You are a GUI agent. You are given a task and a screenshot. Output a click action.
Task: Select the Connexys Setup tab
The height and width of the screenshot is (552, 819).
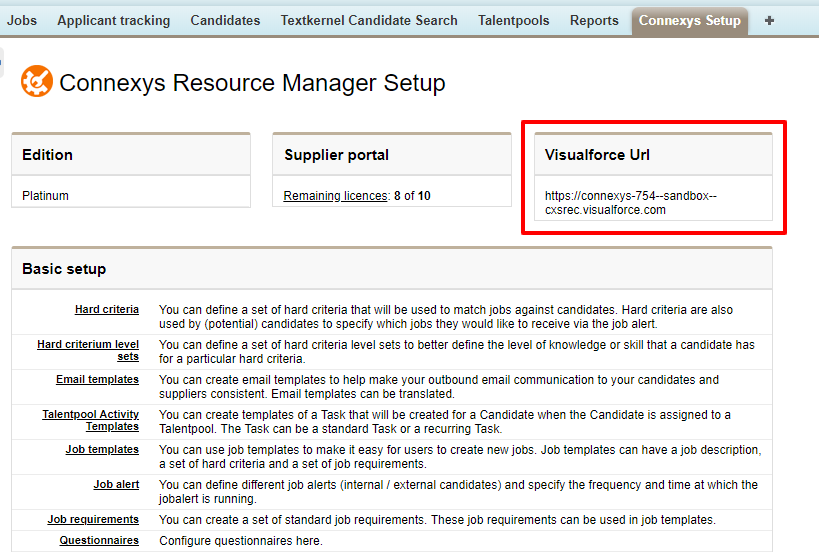pos(689,21)
